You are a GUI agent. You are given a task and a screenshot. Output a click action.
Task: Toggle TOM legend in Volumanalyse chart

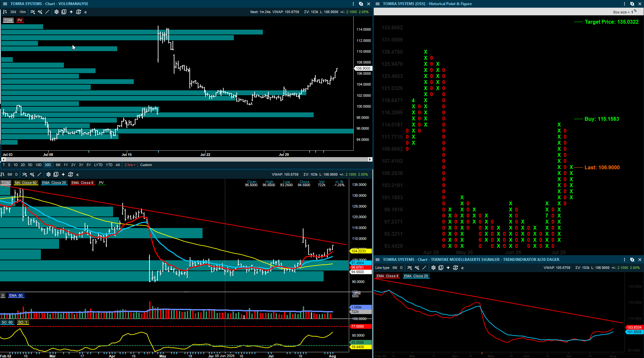[x=8, y=20]
